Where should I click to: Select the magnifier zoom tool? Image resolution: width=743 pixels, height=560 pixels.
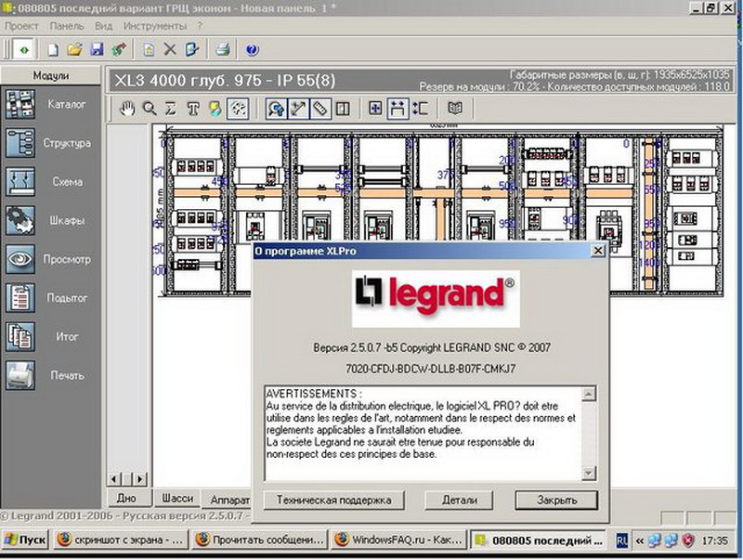pyautogui.click(x=150, y=109)
